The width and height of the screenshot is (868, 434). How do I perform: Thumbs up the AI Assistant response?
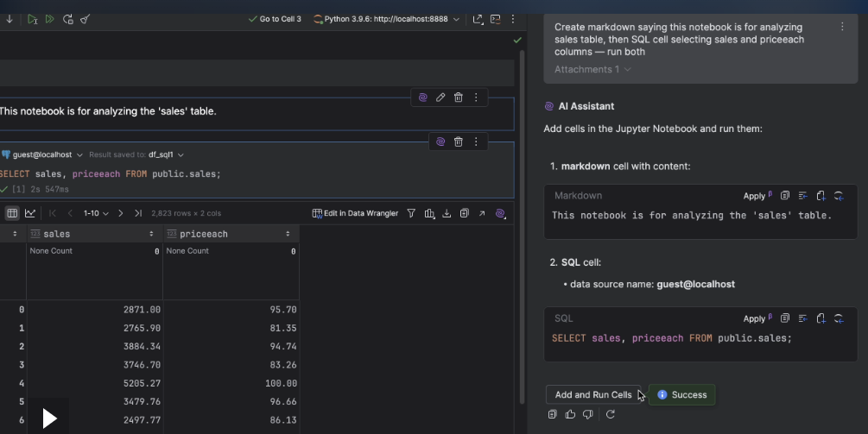(x=570, y=415)
